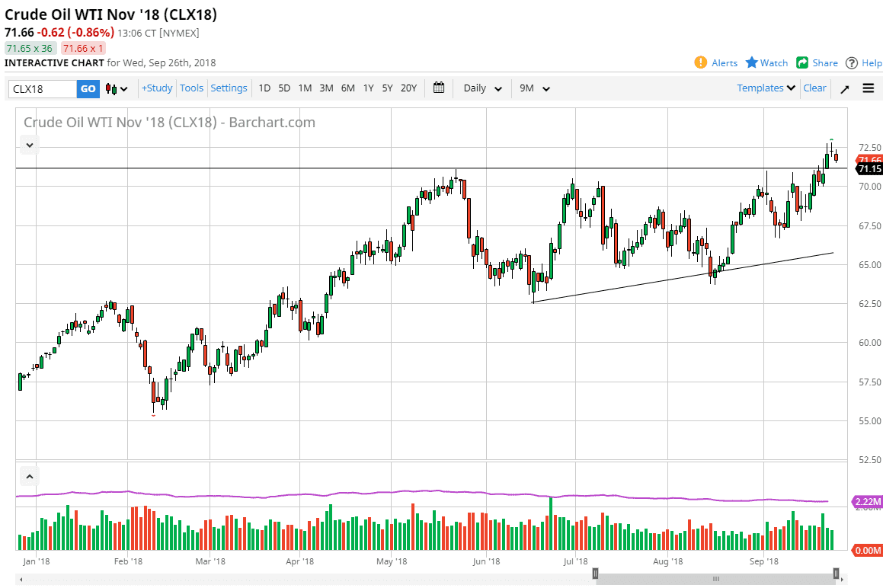Click the green Share icon
This screenshot has width=883, height=588.
[802, 63]
